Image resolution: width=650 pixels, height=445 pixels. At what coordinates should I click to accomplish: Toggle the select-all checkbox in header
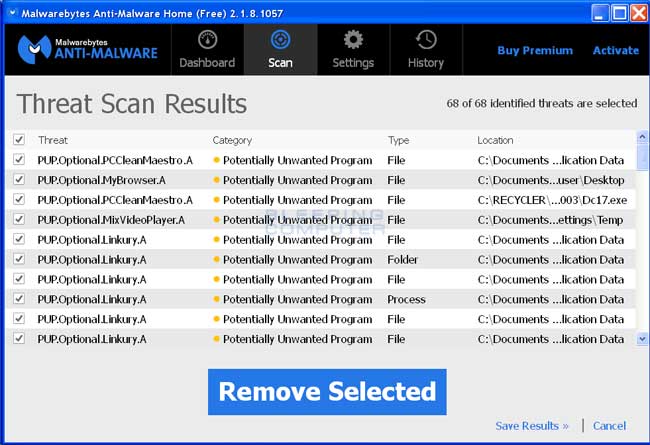[x=19, y=139]
